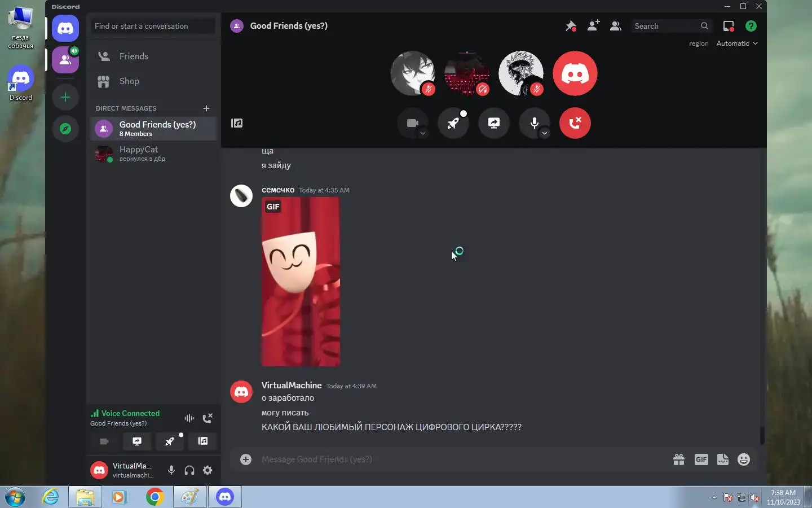Open pinned messages icon
812x508 pixels.
point(571,26)
